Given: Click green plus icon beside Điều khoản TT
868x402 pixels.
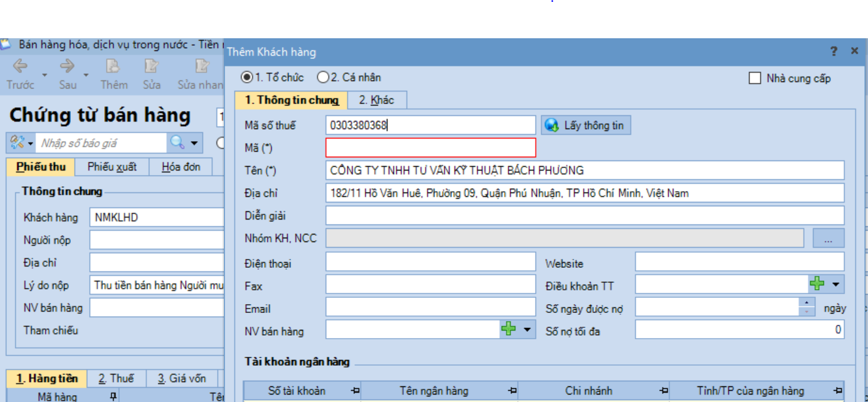Looking at the screenshot, I should 817,284.
